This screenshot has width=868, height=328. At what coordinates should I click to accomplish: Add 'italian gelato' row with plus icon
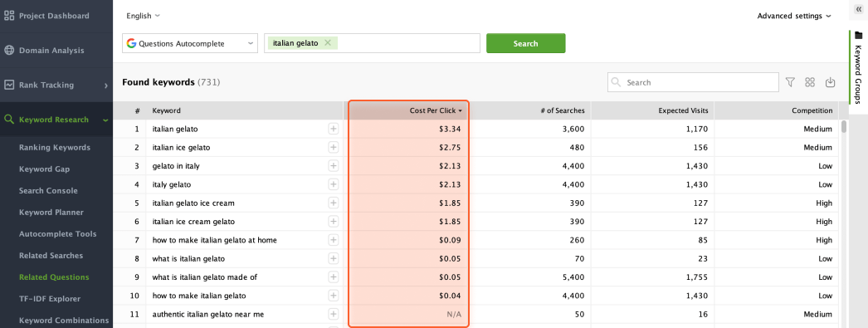point(334,129)
